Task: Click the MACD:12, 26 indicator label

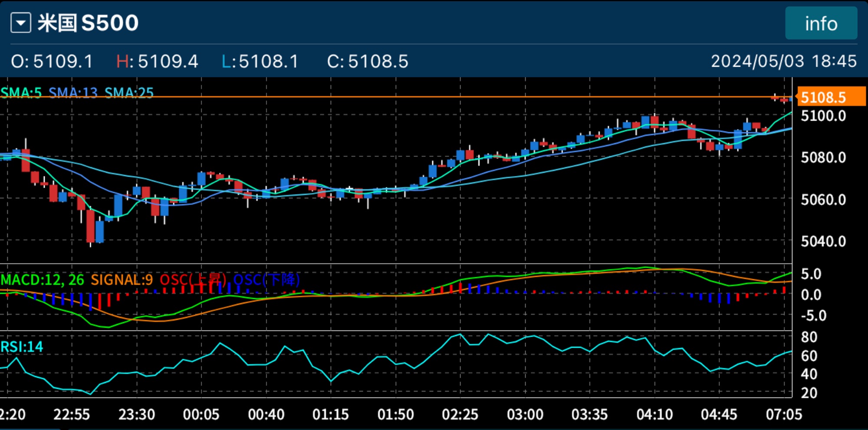Action: point(43,280)
